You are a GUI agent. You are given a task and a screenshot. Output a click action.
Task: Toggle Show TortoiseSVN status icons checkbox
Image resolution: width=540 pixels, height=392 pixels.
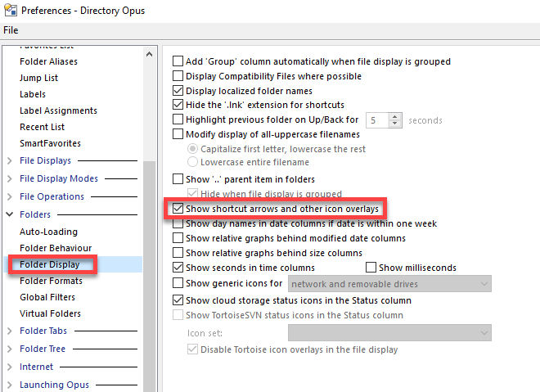(x=178, y=315)
